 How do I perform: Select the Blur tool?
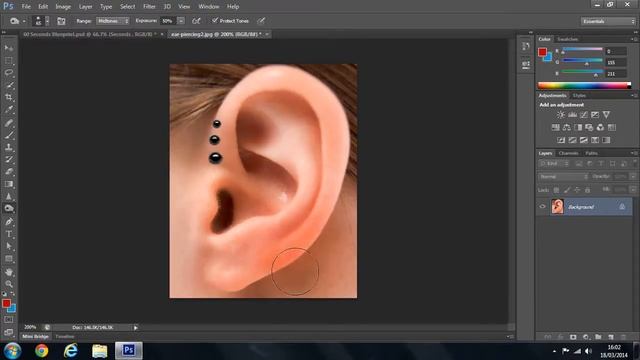point(9,196)
